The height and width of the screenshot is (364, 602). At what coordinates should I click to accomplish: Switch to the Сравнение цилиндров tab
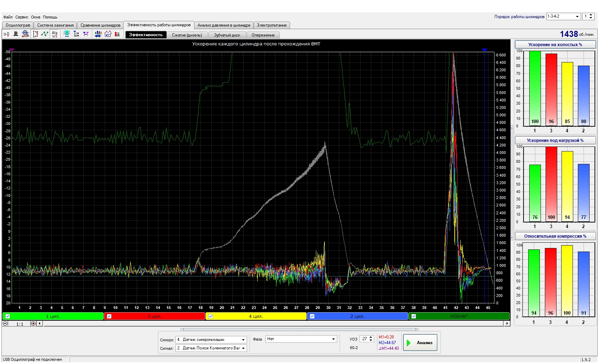[100, 25]
